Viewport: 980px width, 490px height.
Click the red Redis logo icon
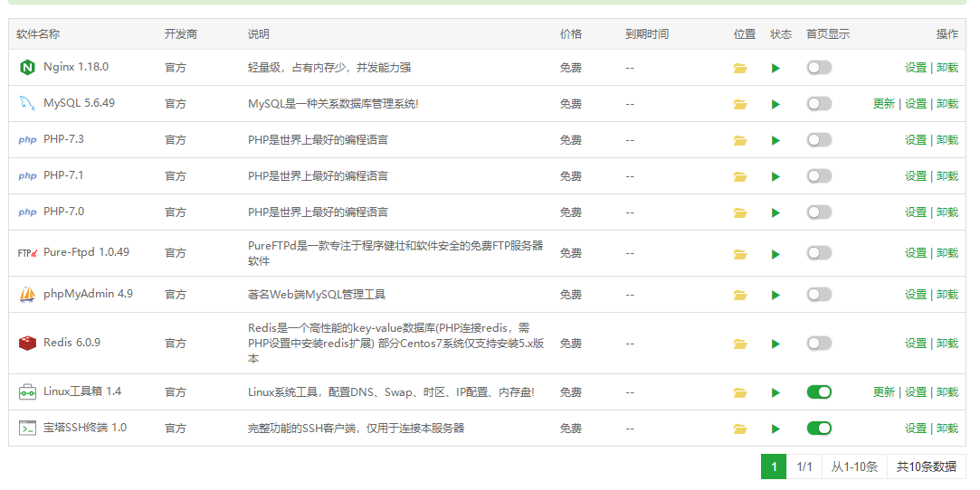27,343
